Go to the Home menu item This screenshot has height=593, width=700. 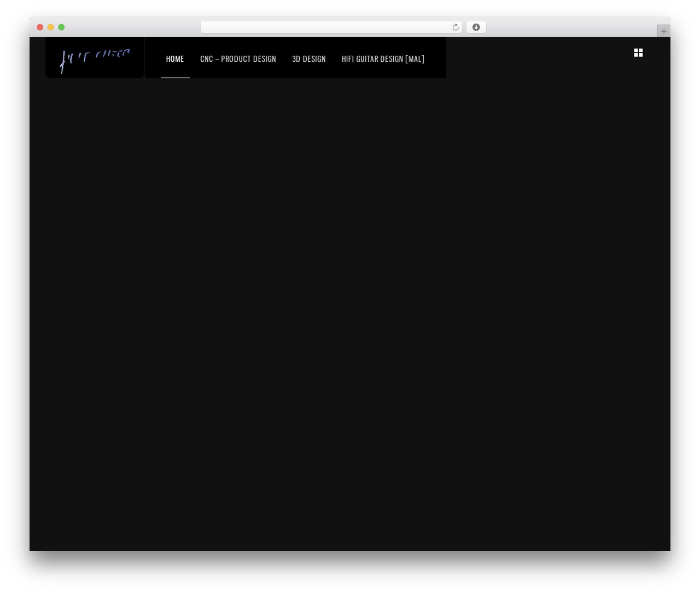click(175, 59)
